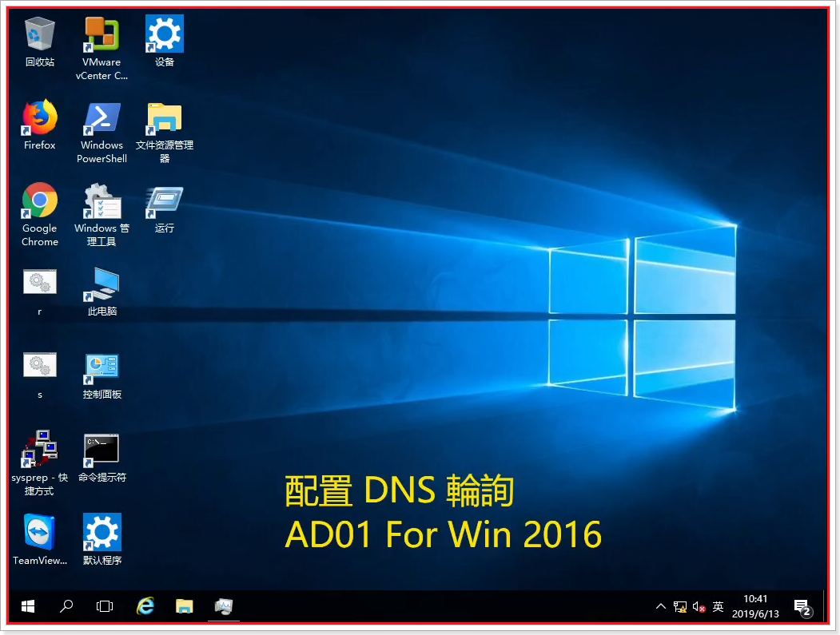Open the 设备 settings shortcut

pos(165,42)
